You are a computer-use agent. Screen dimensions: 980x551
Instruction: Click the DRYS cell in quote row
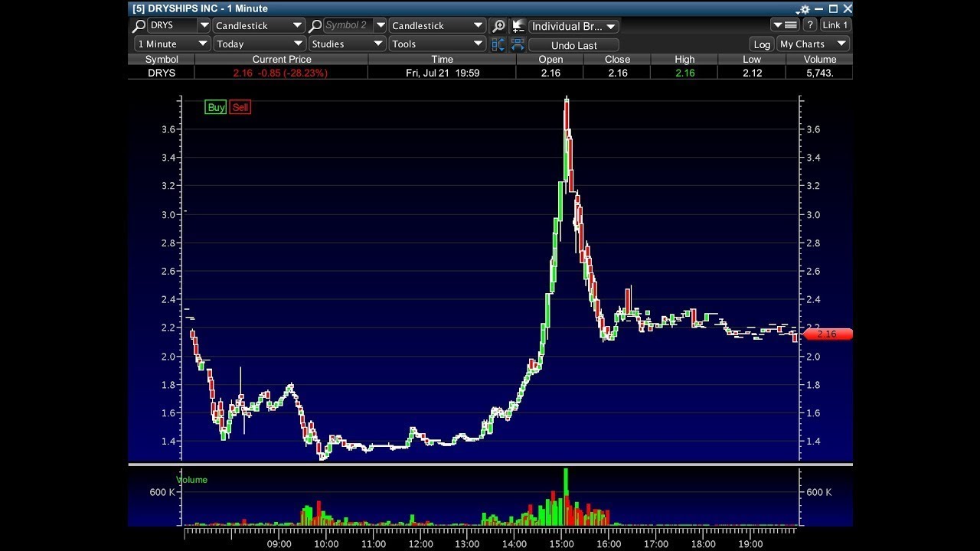(x=162, y=73)
